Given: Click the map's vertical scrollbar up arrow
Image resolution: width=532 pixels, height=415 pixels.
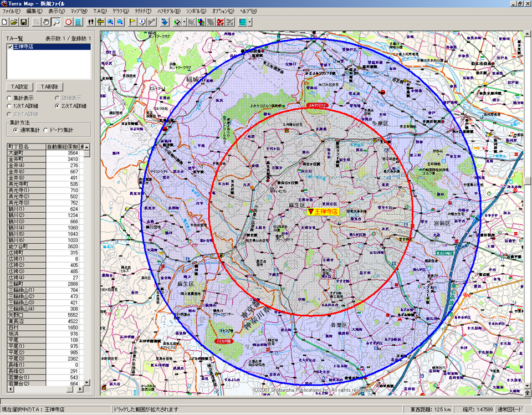Looking at the screenshot, I should 528,34.
